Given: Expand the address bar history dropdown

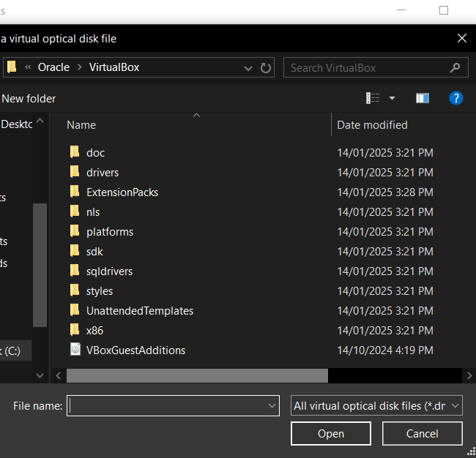Looking at the screenshot, I should coord(248,68).
